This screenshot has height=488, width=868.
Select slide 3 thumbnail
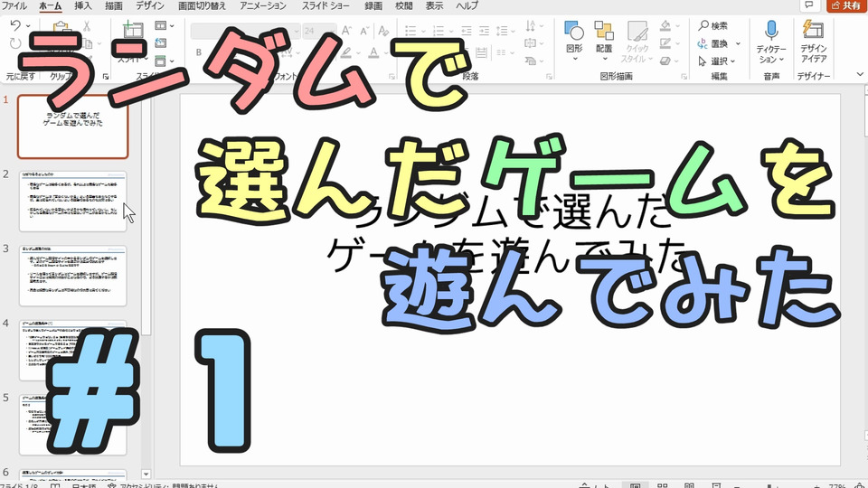coord(72,276)
